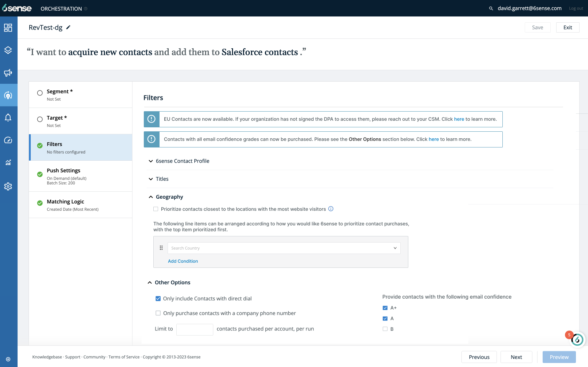Open Support footer link
Viewport: 588px width, 367px height.
pos(72,357)
